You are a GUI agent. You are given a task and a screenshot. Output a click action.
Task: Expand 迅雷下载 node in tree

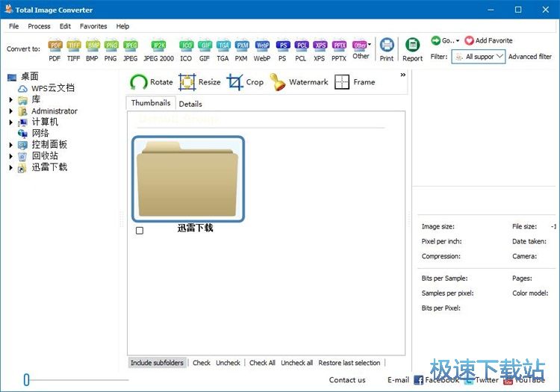[10, 167]
